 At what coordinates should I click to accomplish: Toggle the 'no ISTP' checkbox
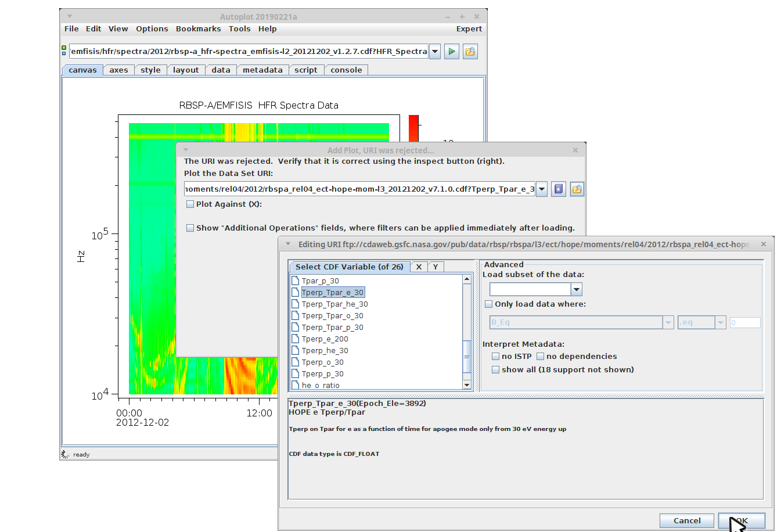point(495,357)
